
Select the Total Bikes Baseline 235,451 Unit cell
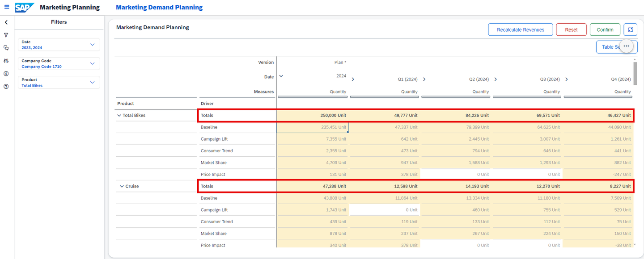coord(313,127)
